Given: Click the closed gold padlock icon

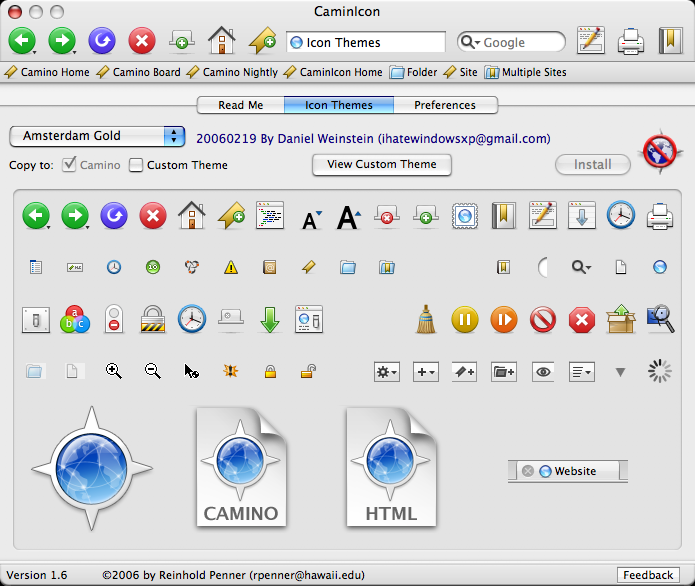Looking at the screenshot, I should point(270,371).
